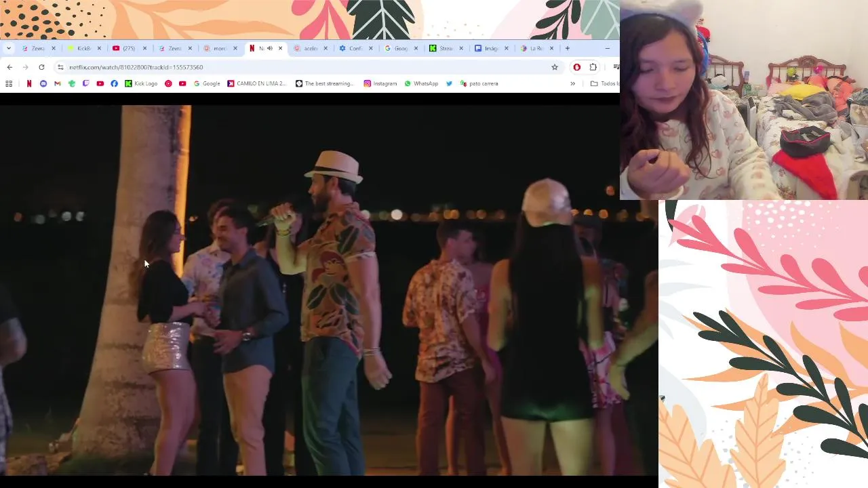The height and width of the screenshot is (488, 868).
Task: Open the pato carrera bookmark
Action: 479,83
